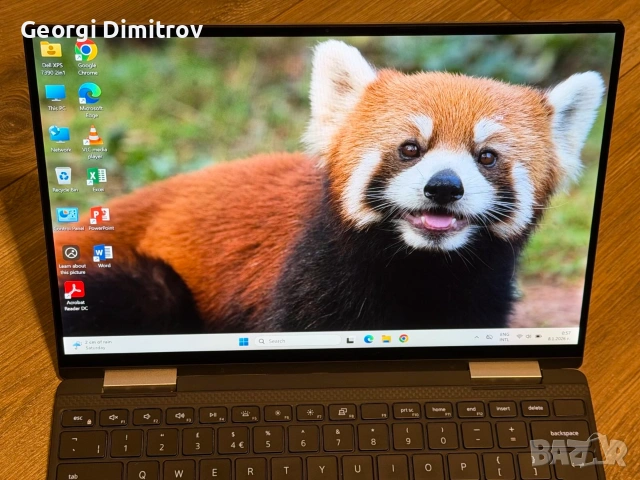Screen dimensions: 640x480
Task: Open the taskbar clock and date
Action: pyautogui.click(x=560, y=336)
